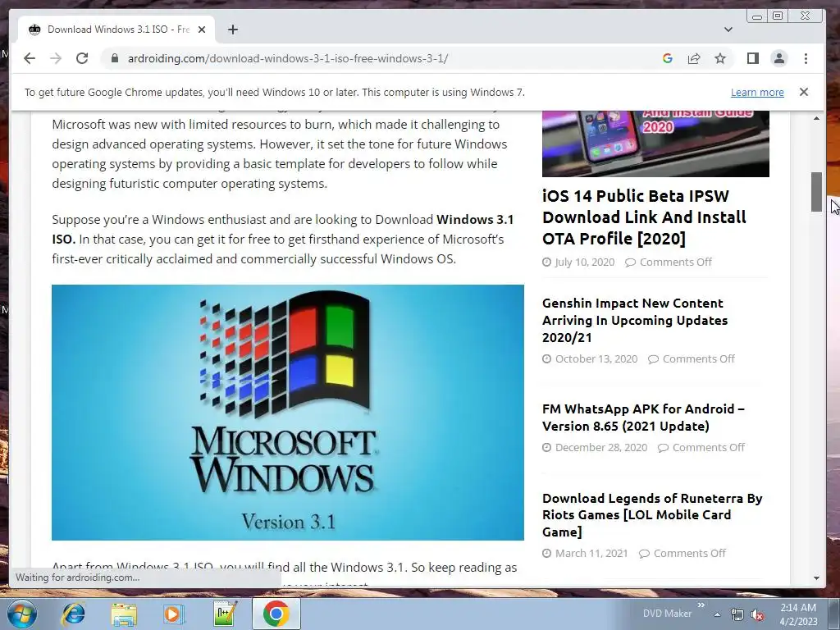This screenshot has height=630, width=840.
Task: Click Comments Off under FM WhatsApp article
Action: (709, 447)
